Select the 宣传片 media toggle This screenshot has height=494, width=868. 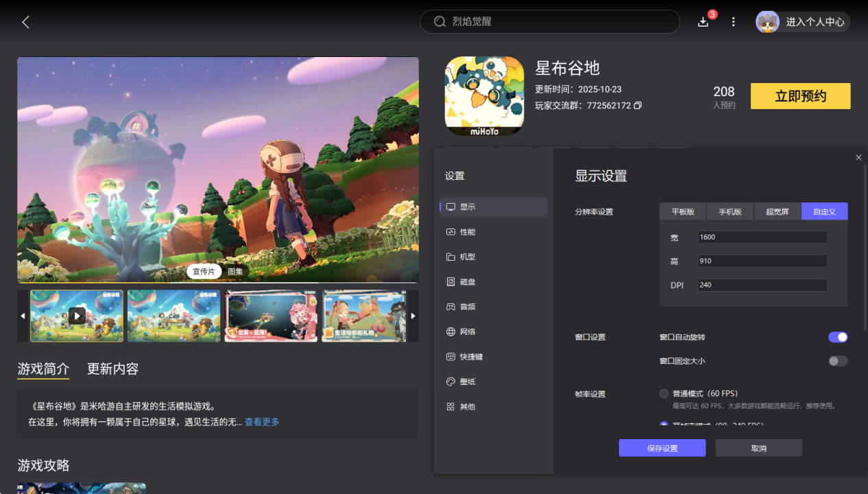204,272
